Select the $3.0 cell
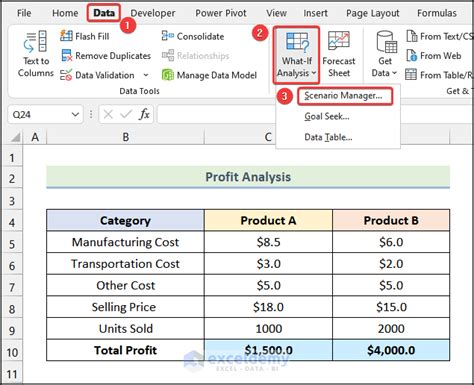This screenshot has width=474, height=385. [268, 264]
